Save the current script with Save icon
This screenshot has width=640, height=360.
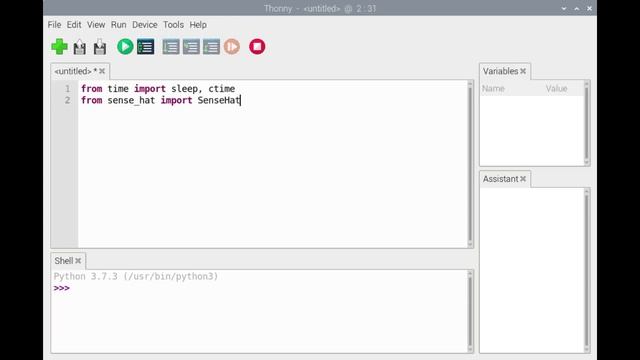coord(100,47)
